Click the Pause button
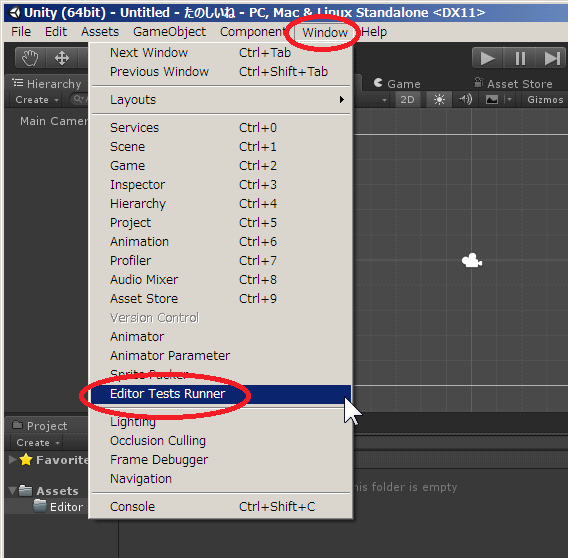 point(520,58)
